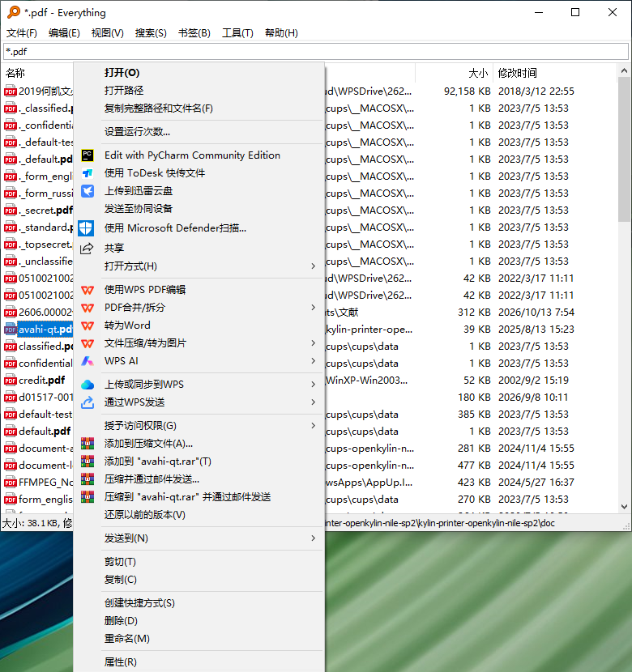Click the PDF icon of ._topsecret file

[x=11, y=245]
